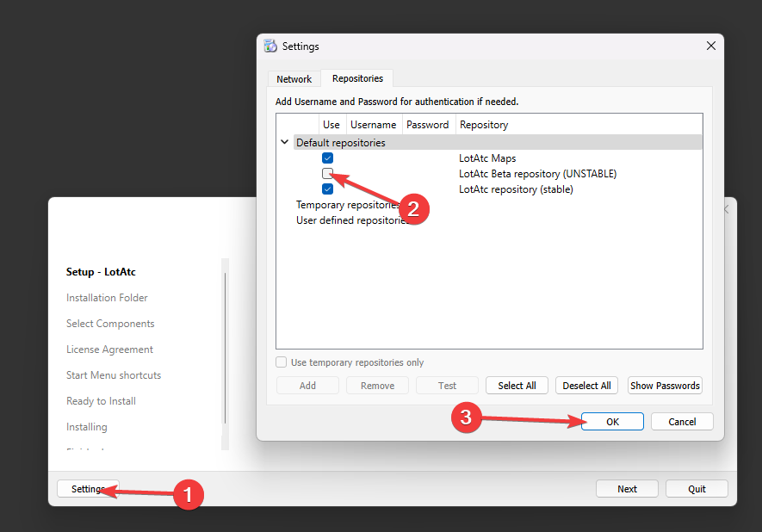Click the Add repository button
Image resolution: width=762 pixels, height=532 pixels.
[307, 386]
